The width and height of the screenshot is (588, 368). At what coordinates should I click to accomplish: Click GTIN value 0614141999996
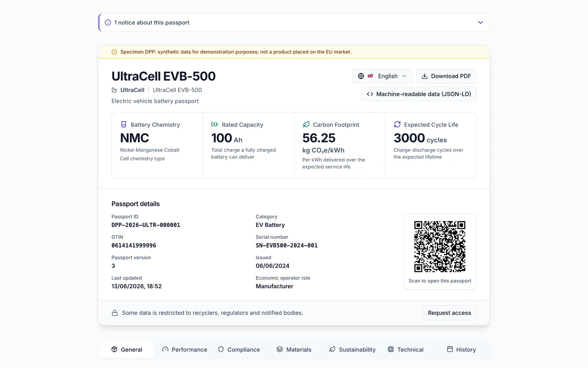coord(134,245)
